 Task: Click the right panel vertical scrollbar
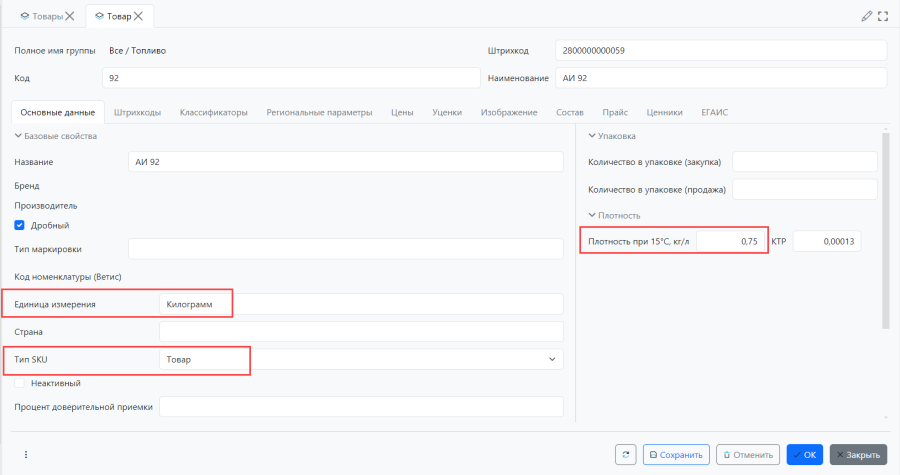click(x=884, y=230)
